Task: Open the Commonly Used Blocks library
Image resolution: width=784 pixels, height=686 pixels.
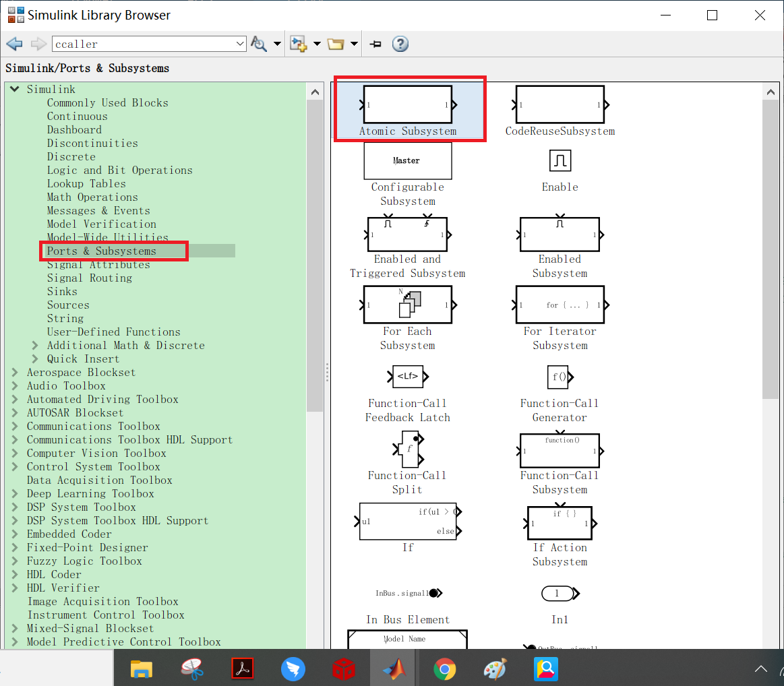Action: pyautogui.click(x=107, y=102)
